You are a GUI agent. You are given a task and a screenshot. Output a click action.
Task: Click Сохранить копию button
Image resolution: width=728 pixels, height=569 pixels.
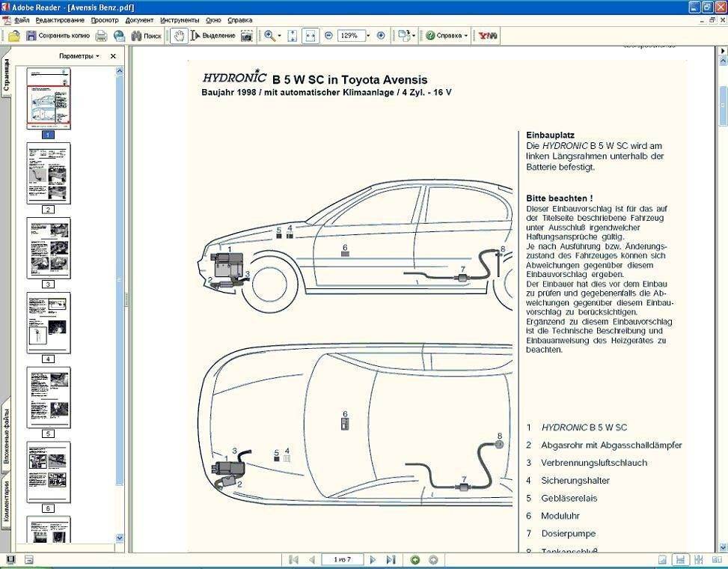pos(58,35)
